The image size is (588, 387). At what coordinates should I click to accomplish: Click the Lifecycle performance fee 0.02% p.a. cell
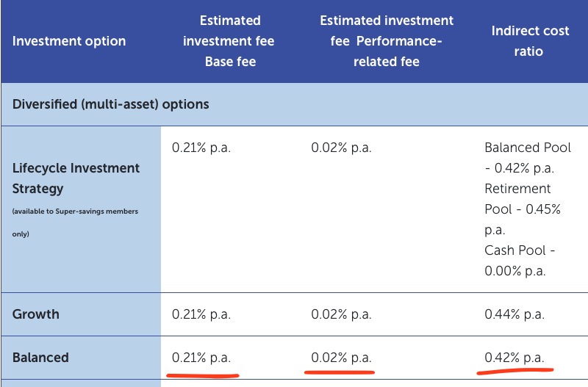pyautogui.click(x=341, y=148)
